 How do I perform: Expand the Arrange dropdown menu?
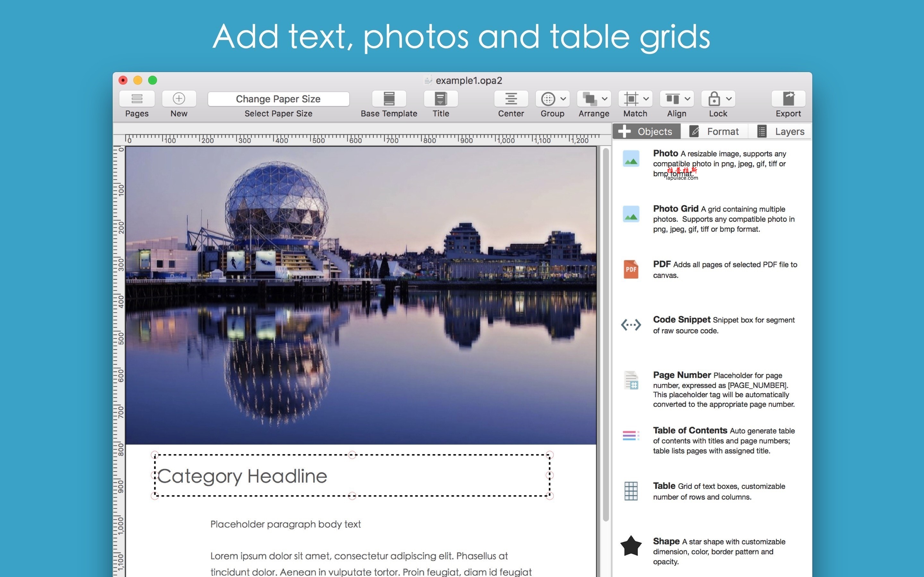[x=604, y=98]
